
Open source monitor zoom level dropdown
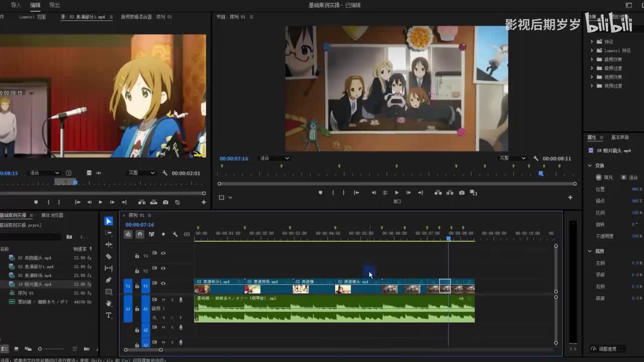click(x=44, y=173)
